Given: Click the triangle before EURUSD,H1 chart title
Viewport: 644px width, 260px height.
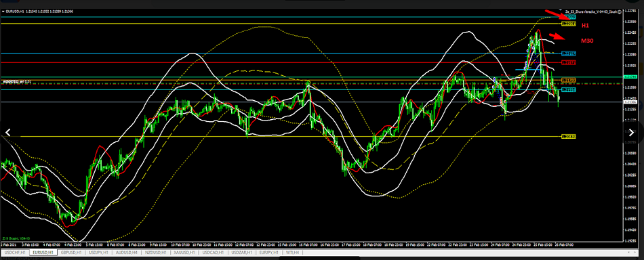Looking at the screenshot, I should point(3,12).
